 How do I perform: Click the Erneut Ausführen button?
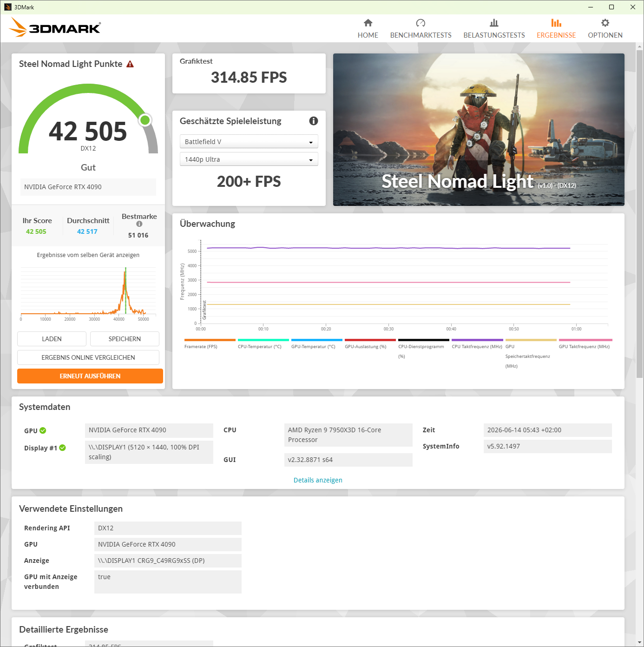coord(90,376)
